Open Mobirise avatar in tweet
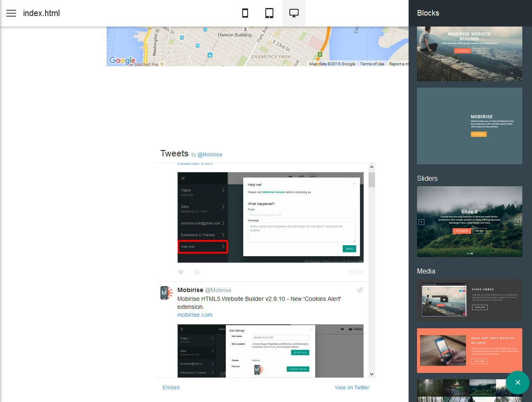Screen dimensions: 532x402 pos(167,292)
